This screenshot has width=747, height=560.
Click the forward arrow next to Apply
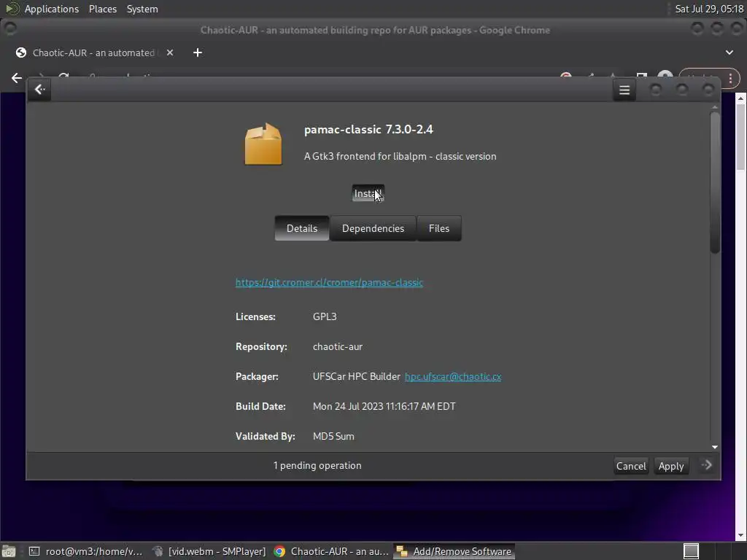point(706,465)
